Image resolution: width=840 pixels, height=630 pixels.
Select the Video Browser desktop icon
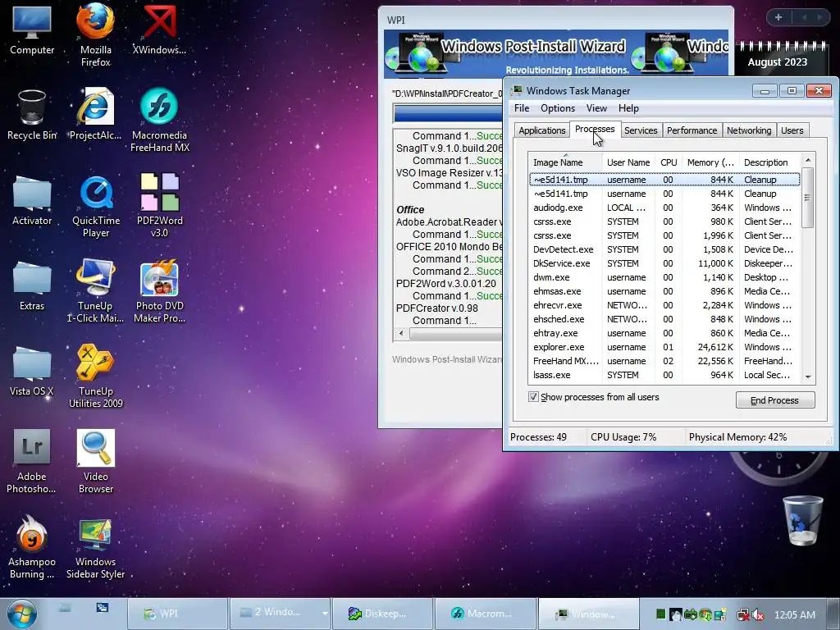click(x=95, y=461)
